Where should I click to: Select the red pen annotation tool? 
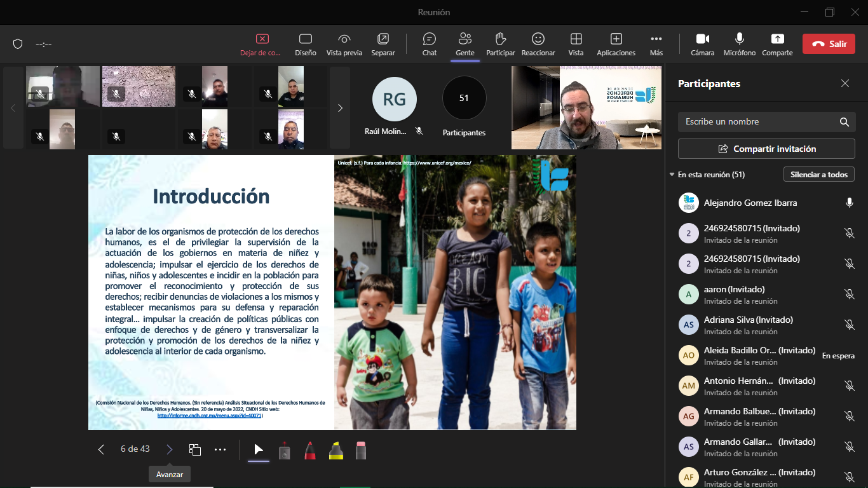click(310, 450)
